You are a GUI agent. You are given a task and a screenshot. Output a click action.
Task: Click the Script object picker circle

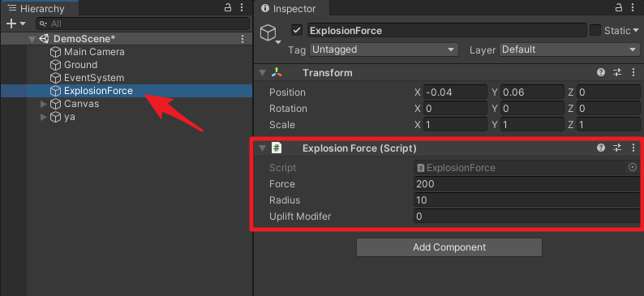[x=633, y=167]
